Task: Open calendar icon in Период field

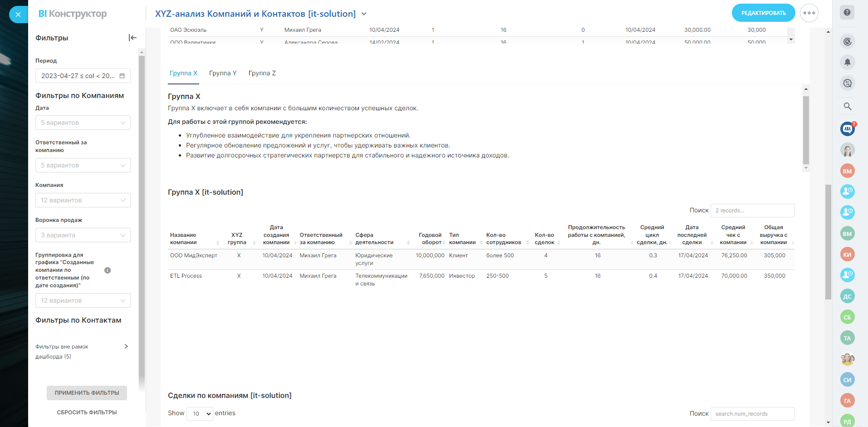Action: coord(122,76)
